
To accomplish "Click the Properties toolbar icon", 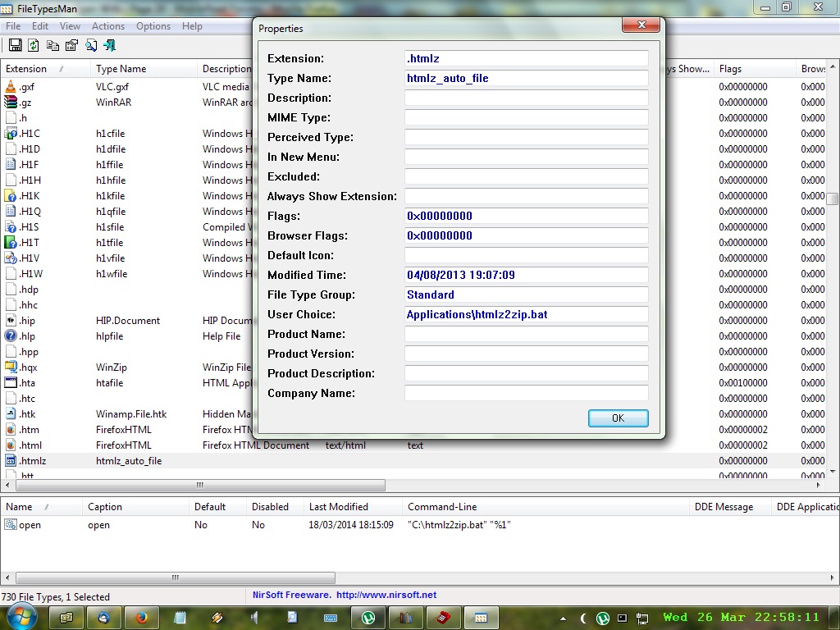I will 71,46.
